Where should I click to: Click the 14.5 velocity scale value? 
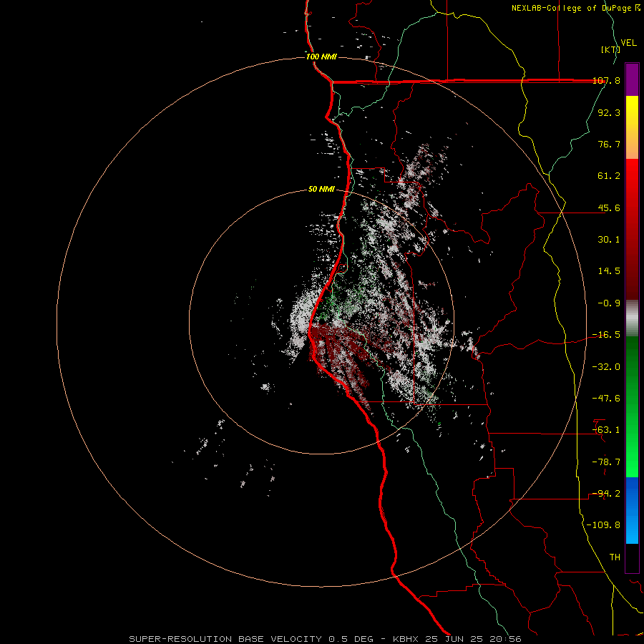609,271
